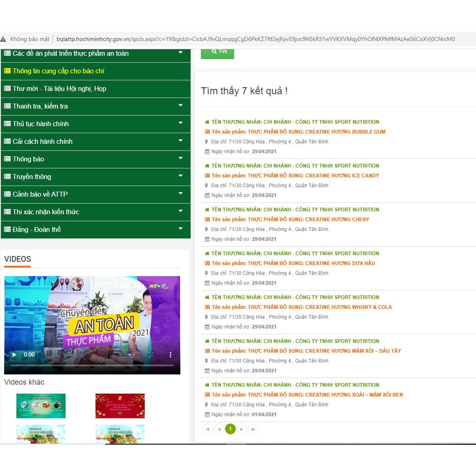Expand the Cảnh báo về ATTP menu

180,194
